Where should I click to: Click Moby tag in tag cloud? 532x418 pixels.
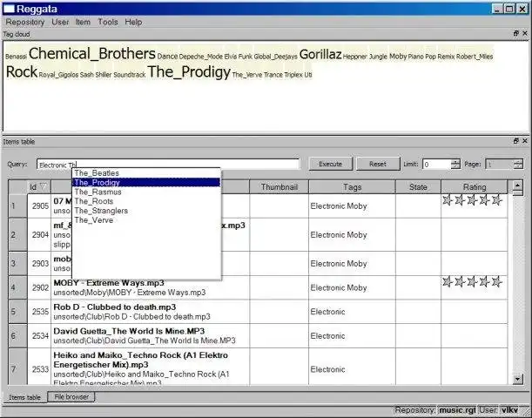[398, 57]
